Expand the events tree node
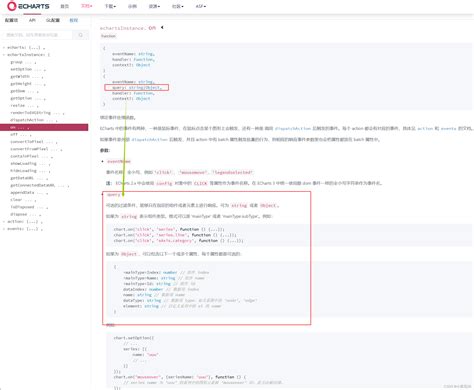 tap(4, 229)
